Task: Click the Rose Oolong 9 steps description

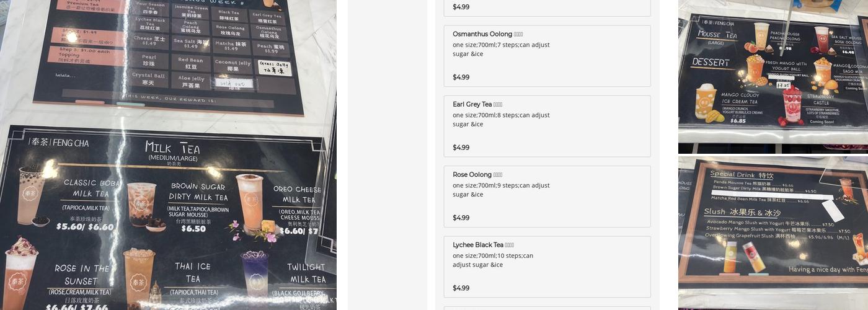Action: click(x=501, y=190)
